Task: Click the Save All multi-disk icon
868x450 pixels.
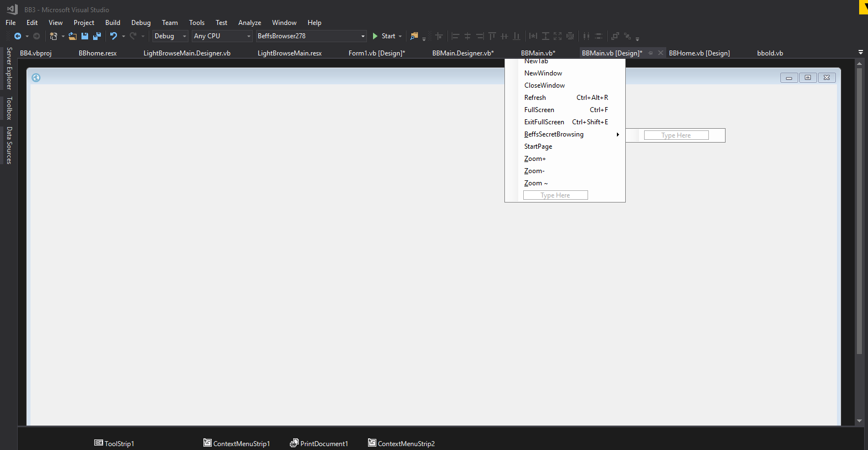Action: [97, 36]
